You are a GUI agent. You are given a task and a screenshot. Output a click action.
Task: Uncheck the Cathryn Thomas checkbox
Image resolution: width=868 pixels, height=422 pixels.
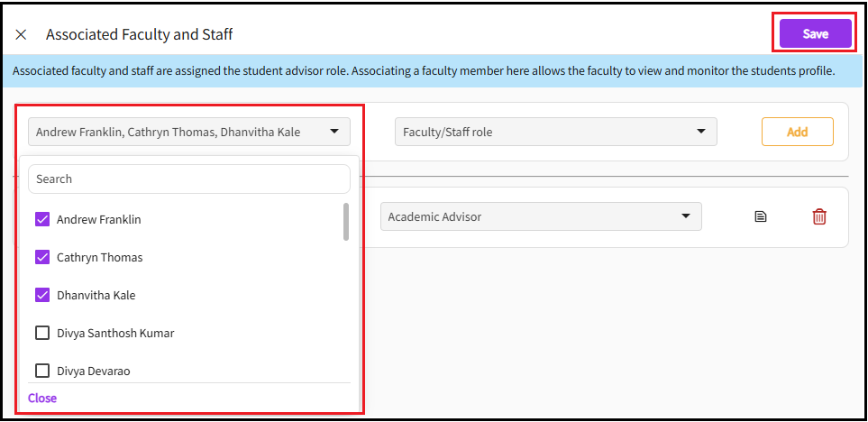click(x=42, y=257)
